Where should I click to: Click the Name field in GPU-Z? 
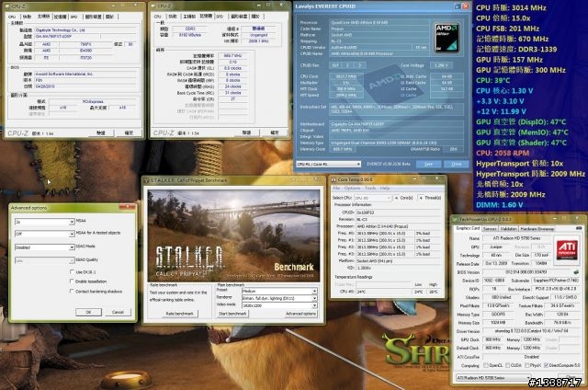(516, 238)
